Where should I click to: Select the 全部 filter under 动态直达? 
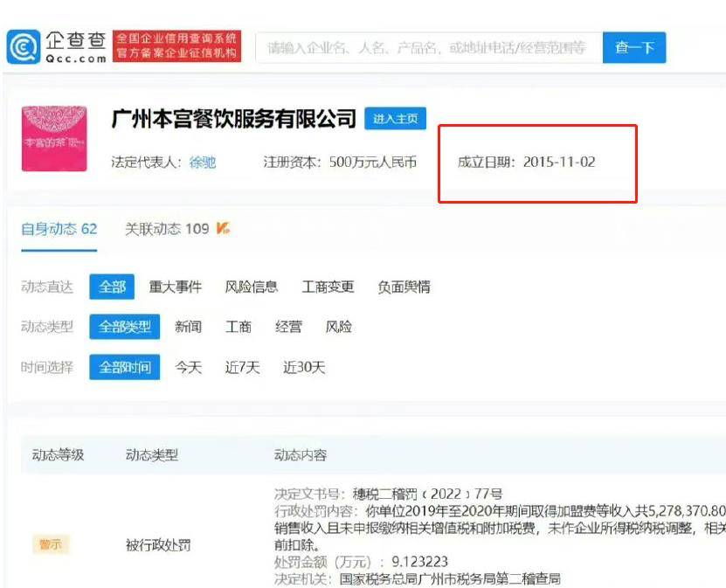click(112, 287)
